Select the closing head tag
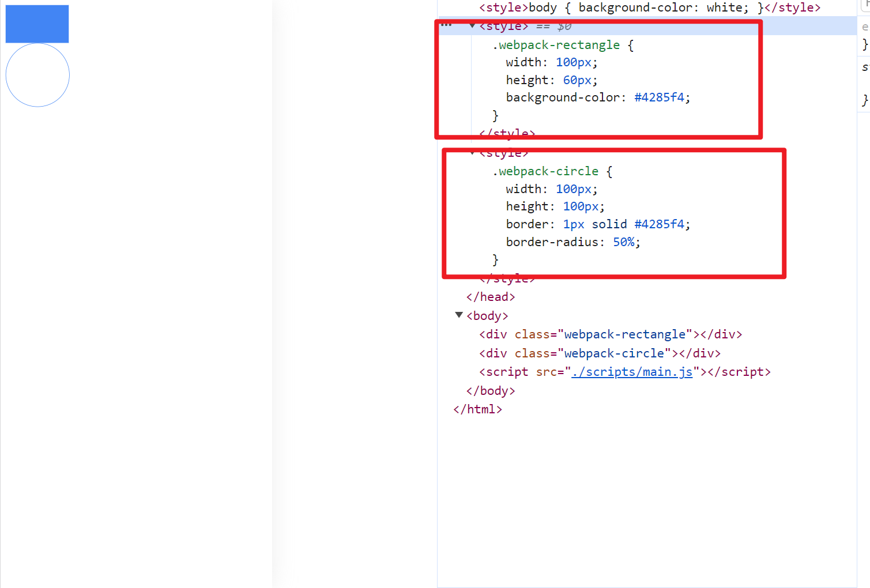This screenshot has height=588, width=870. coord(490,297)
